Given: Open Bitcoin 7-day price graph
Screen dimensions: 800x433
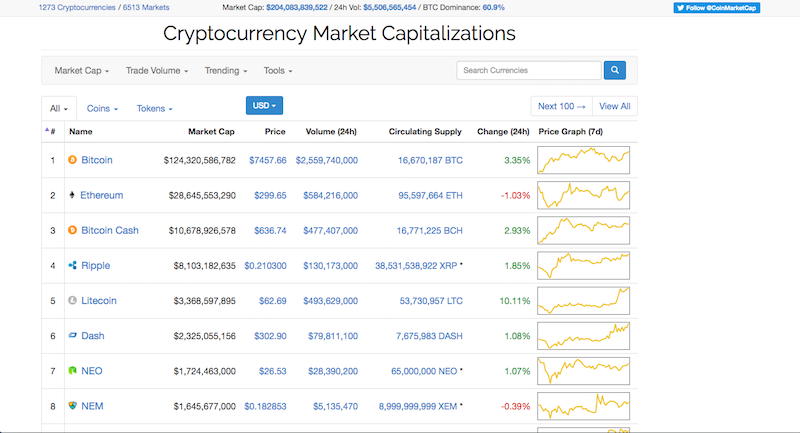Looking at the screenshot, I should tap(584, 160).
